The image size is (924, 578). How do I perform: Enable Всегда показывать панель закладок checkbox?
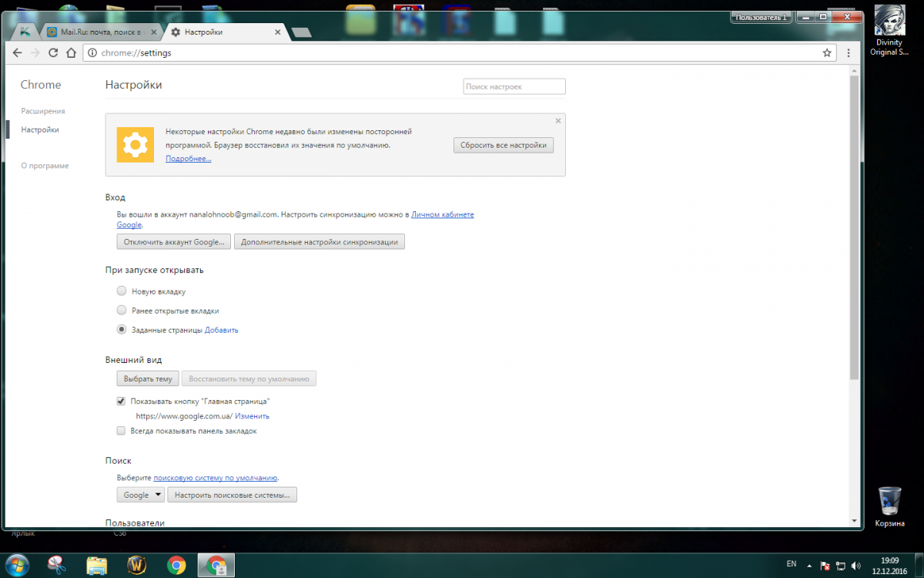coord(121,431)
